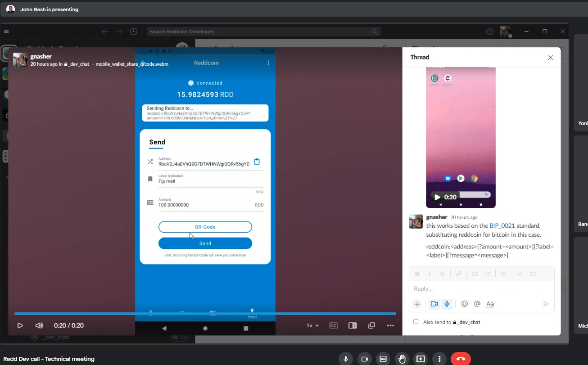Check Also send to _dev_chat
This screenshot has width=588, height=365.
pos(416,322)
